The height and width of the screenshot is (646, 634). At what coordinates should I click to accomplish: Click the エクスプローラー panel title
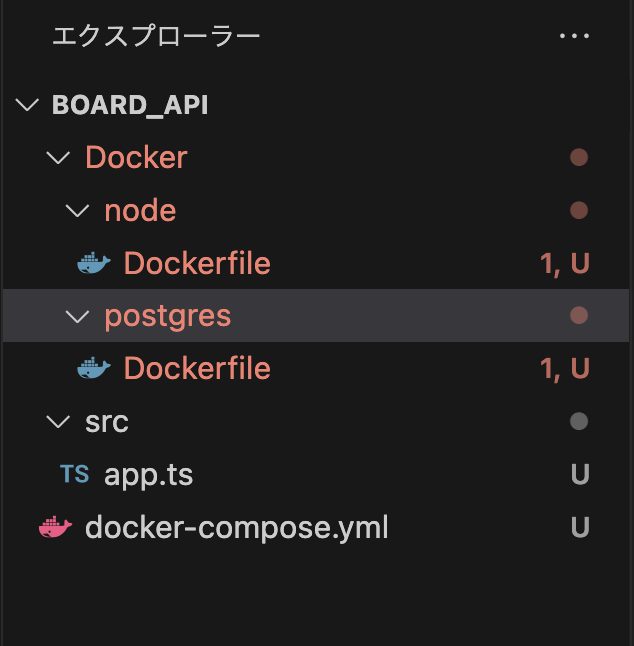(x=156, y=36)
